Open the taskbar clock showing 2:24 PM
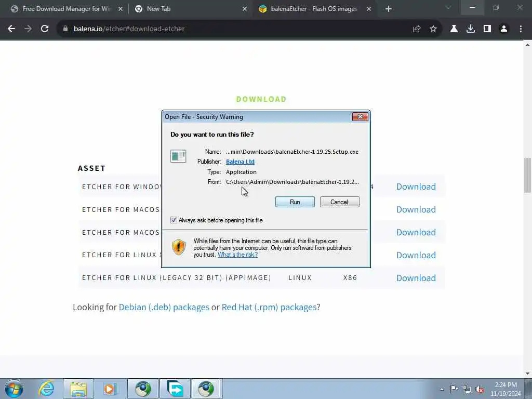532x399 pixels. (x=506, y=389)
